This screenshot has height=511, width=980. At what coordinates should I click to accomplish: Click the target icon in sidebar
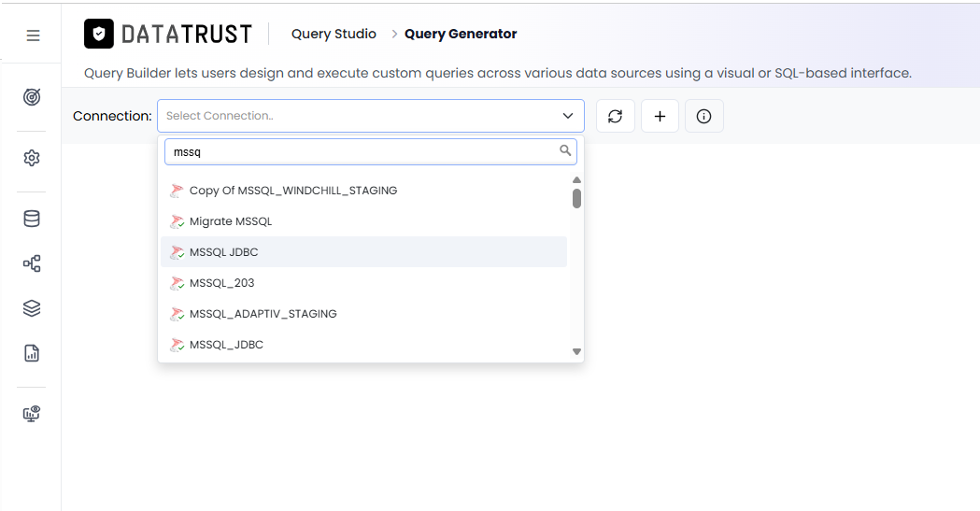(32, 97)
